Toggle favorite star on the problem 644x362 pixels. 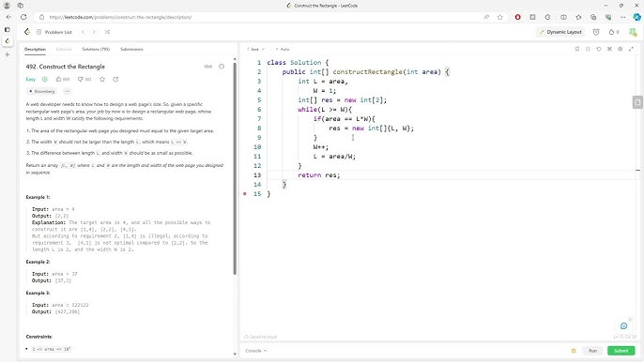(x=102, y=79)
